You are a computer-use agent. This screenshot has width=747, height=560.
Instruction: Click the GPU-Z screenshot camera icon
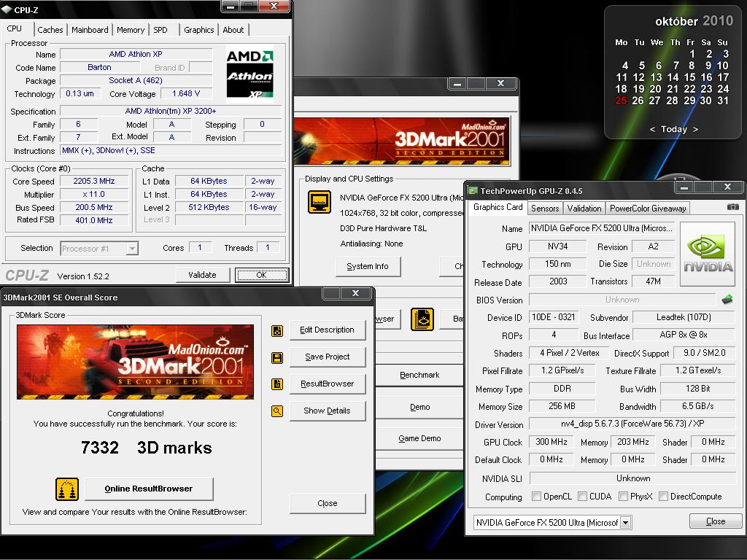tap(732, 207)
